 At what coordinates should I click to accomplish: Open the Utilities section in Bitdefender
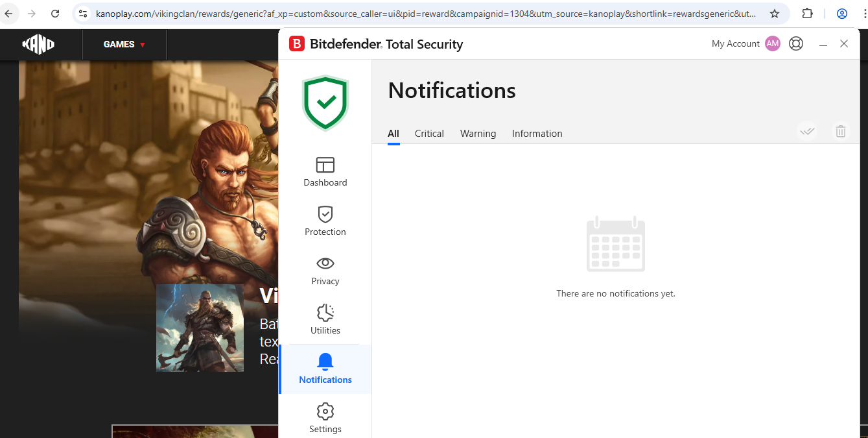(x=325, y=320)
